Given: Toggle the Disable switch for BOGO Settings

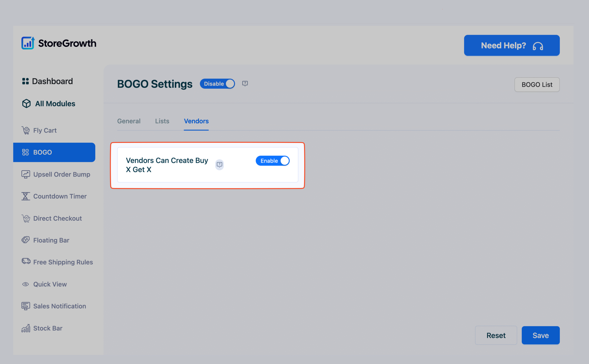Looking at the screenshot, I should tap(217, 84).
